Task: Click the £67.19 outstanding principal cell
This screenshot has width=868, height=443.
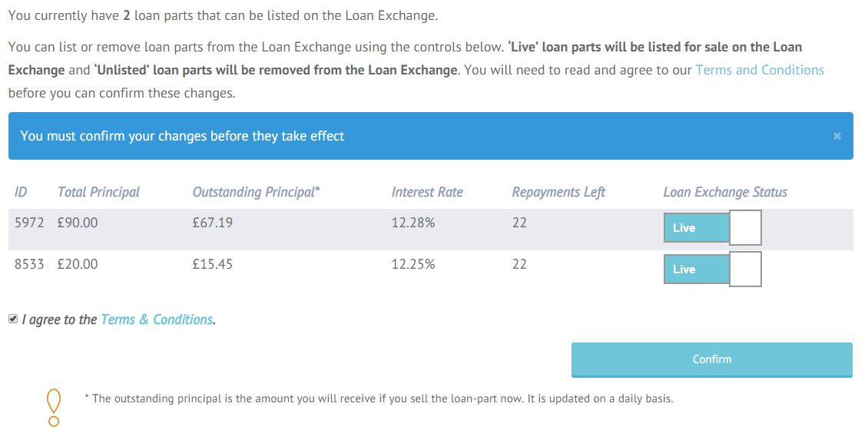Action: point(213,223)
